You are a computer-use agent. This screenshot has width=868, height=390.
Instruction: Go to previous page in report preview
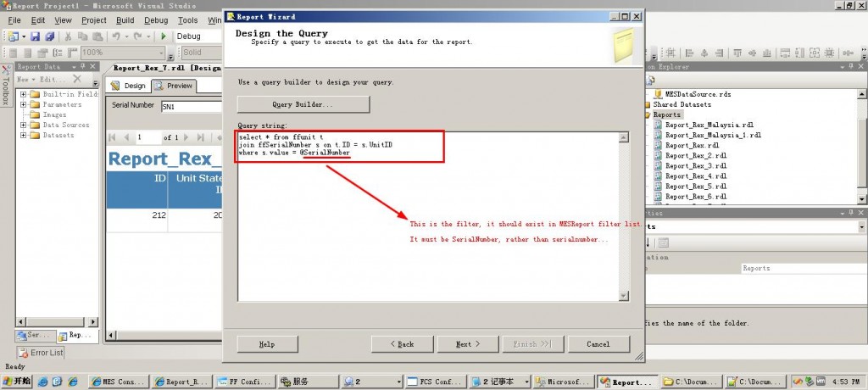(x=126, y=137)
